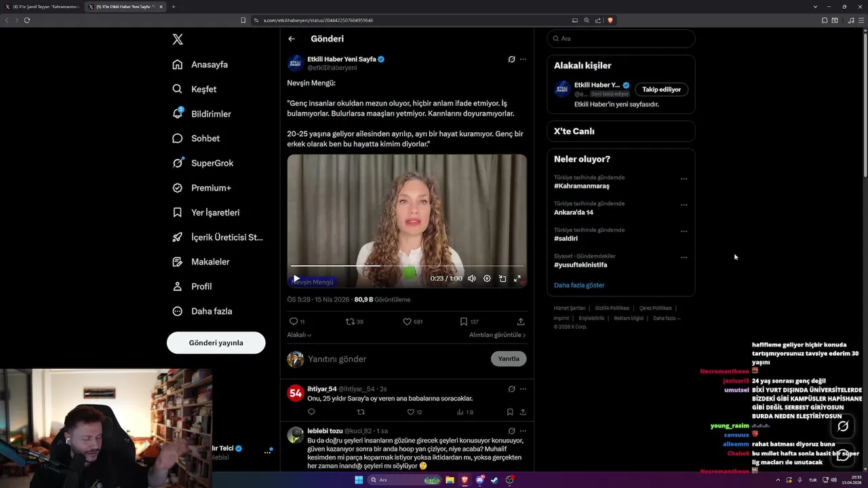Screen dimensions: 868x488
Task: Share the main post
Action: [521, 321]
